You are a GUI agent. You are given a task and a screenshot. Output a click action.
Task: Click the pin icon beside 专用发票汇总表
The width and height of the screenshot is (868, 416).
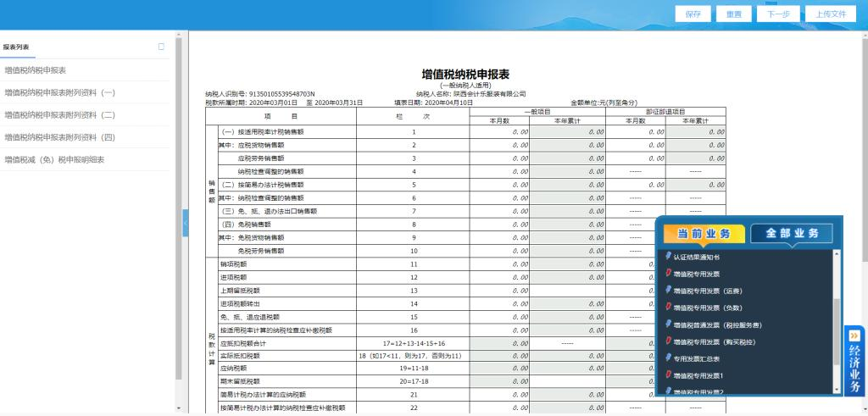[669, 358]
